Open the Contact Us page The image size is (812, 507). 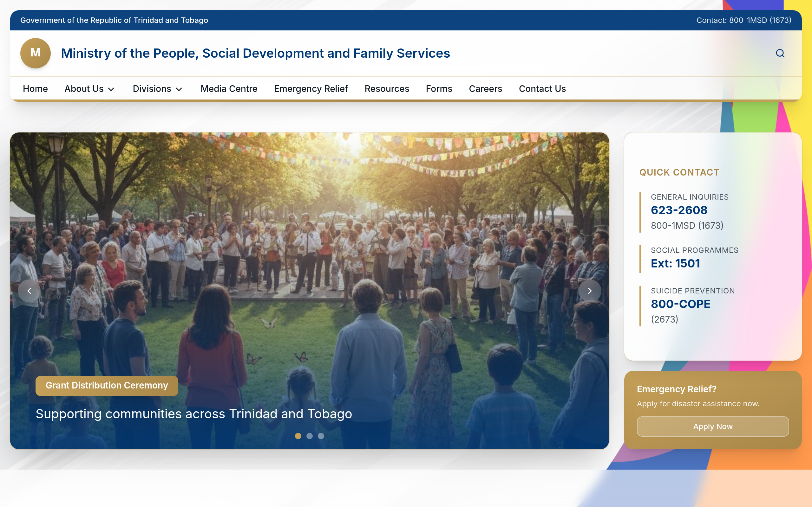[541, 88]
